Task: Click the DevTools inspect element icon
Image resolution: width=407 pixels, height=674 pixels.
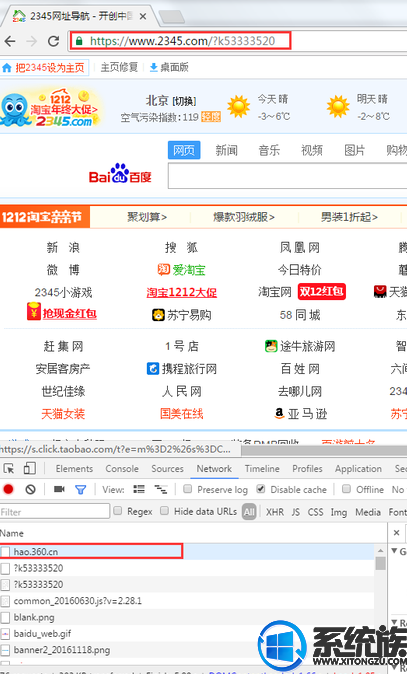Action: pyautogui.click(x=9, y=469)
